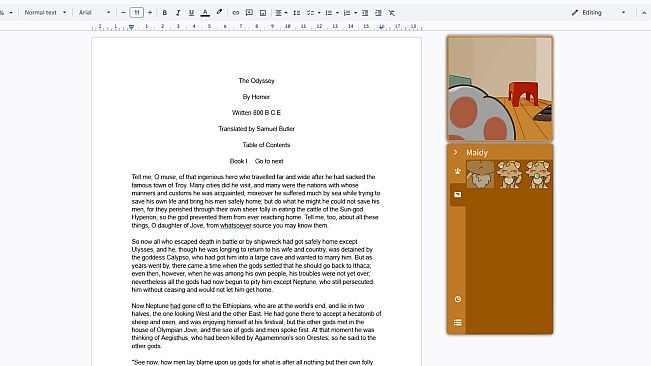Click the checklist icon
The width and height of the screenshot is (651, 366).
[310, 13]
